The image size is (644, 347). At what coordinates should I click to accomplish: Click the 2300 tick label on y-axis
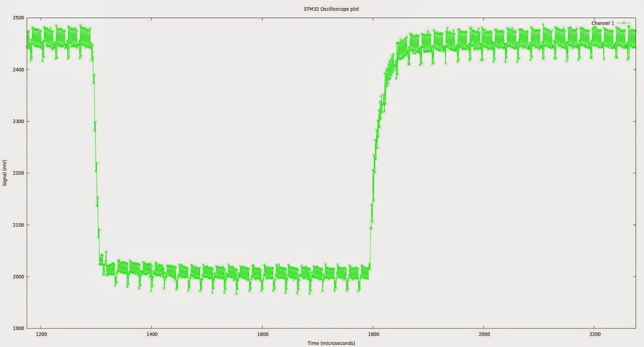pyautogui.click(x=18, y=121)
